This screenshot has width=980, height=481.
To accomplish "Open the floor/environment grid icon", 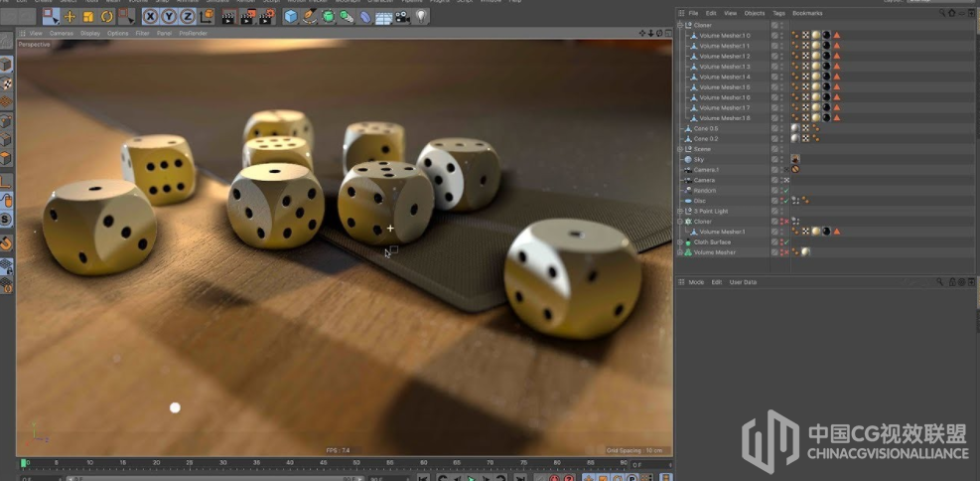I will [383, 18].
